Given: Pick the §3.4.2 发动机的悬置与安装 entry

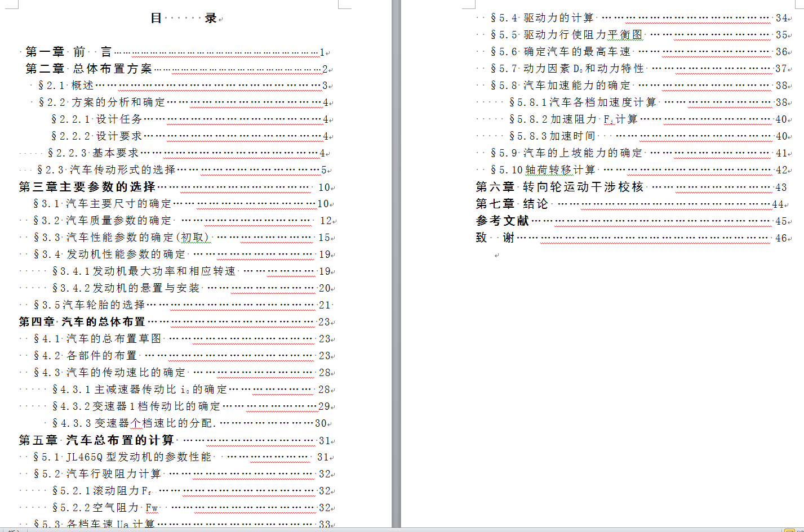Looking at the screenshot, I should pos(192,288).
